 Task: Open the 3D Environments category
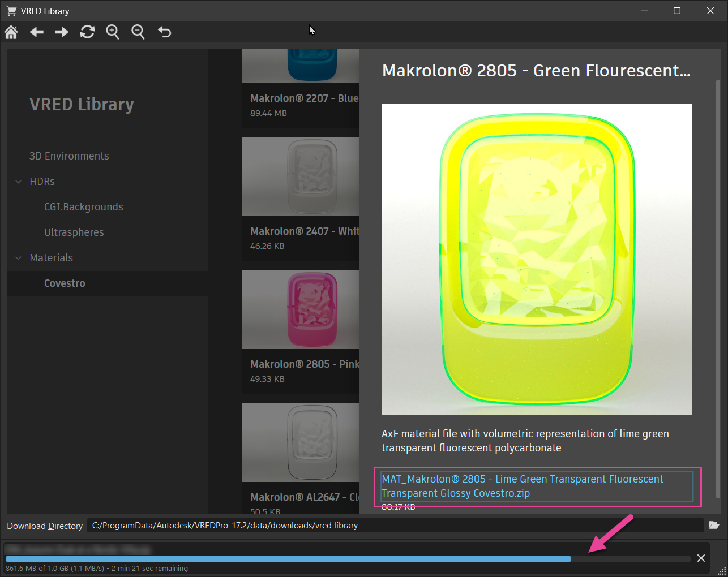(x=69, y=156)
